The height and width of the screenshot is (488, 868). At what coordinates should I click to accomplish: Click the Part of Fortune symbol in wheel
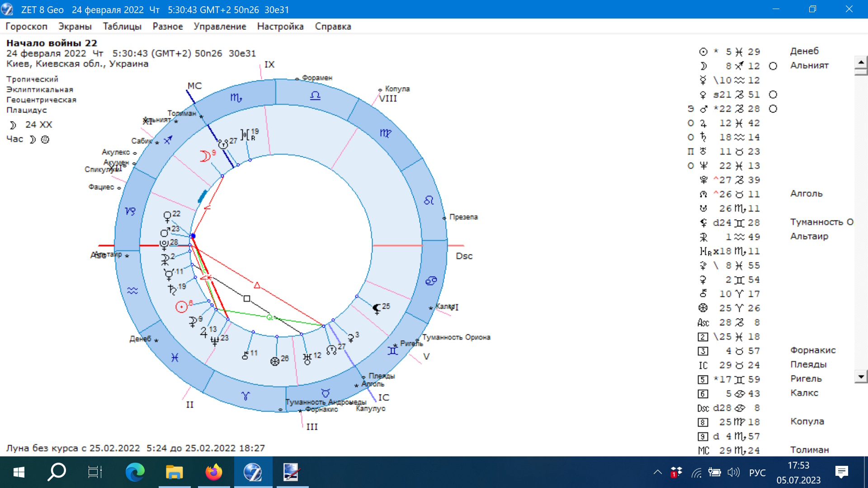pyautogui.click(x=274, y=361)
